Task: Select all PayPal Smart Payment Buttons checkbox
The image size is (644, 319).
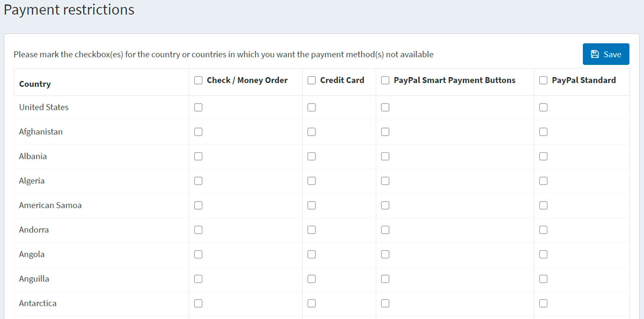Action: 385,80
